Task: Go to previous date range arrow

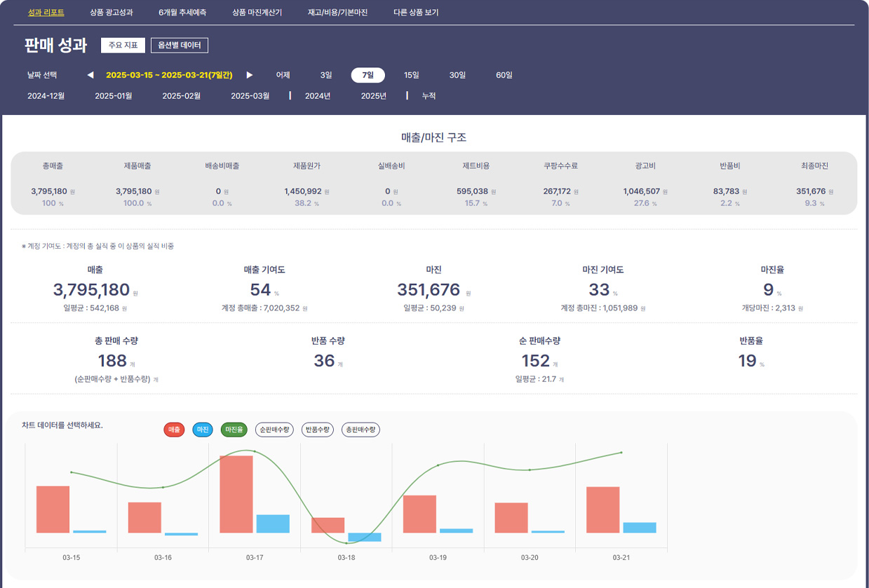Action: [x=90, y=75]
